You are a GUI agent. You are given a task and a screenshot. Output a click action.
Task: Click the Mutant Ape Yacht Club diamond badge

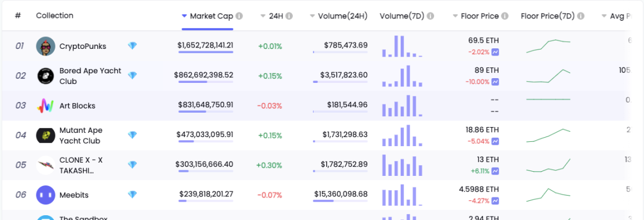pyautogui.click(x=132, y=135)
